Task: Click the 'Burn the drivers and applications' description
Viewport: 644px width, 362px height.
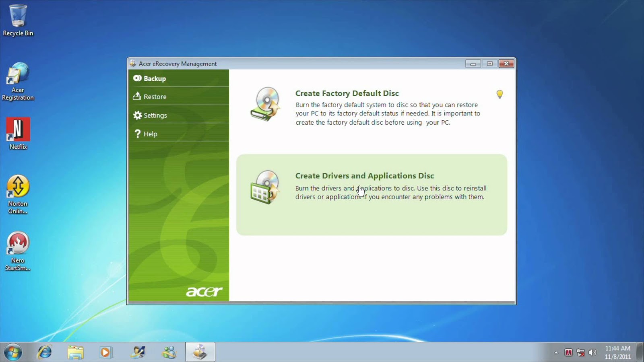Action: (x=391, y=192)
